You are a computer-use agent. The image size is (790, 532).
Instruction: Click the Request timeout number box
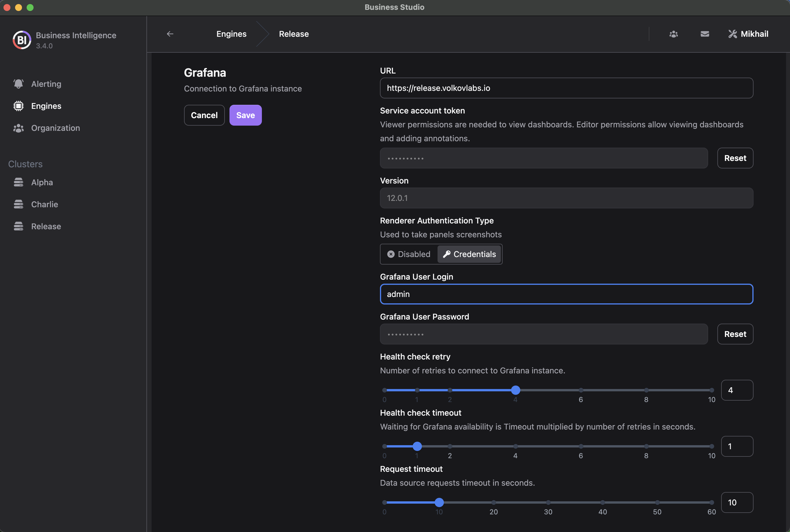coord(737,502)
